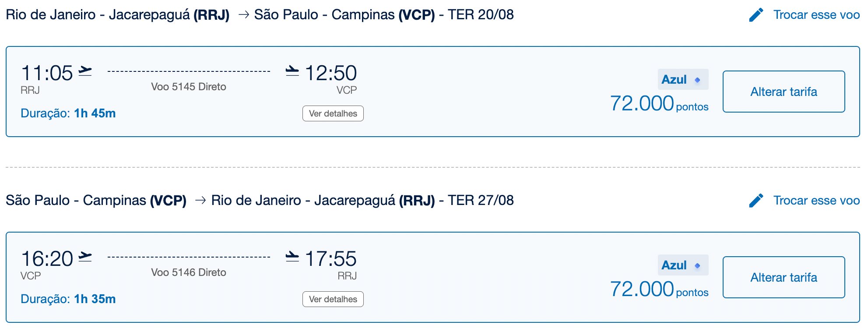Click landing plane icon next to 12:50

point(292,71)
